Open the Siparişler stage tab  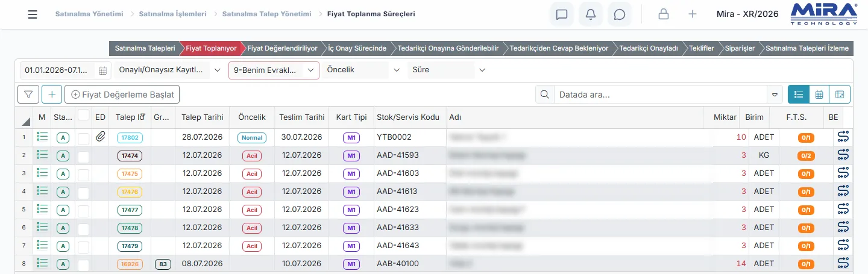click(x=739, y=48)
